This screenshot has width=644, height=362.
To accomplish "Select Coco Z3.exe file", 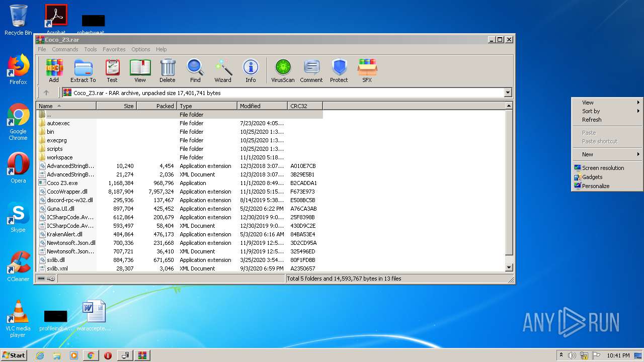I will click(x=180, y=183).
